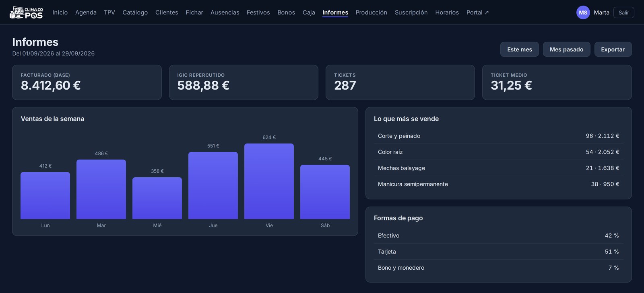Click the 'Corte y peinado' row

pyautogui.click(x=499, y=136)
